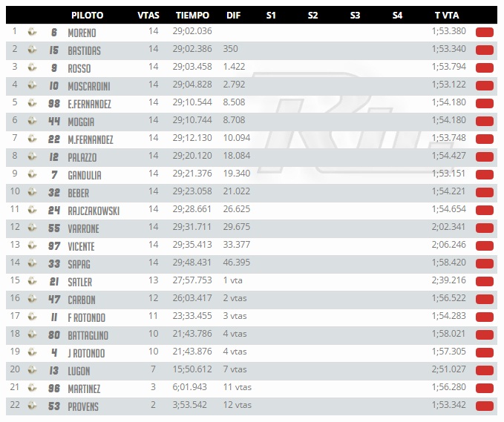Select the VTAS column header
The width and height of the screenshot is (504, 422).
[148, 15]
